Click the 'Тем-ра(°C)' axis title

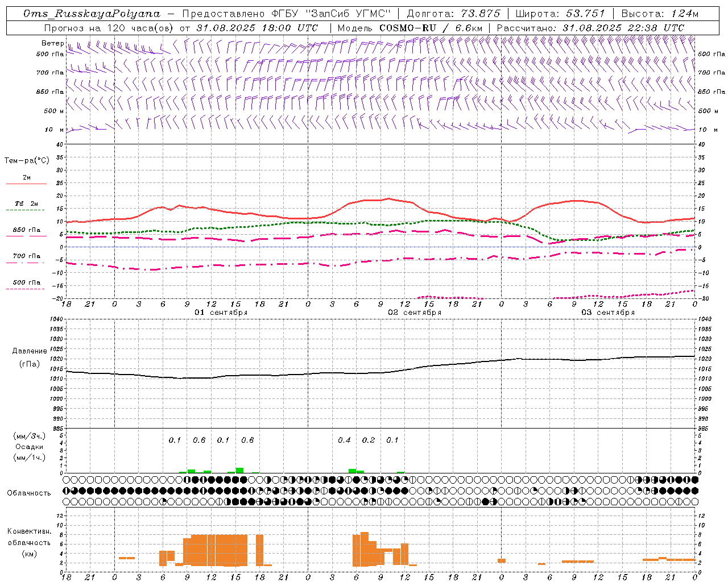27,161
